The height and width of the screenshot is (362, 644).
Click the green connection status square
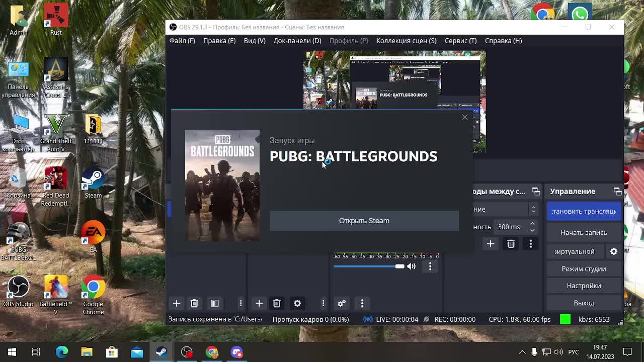tap(565, 319)
